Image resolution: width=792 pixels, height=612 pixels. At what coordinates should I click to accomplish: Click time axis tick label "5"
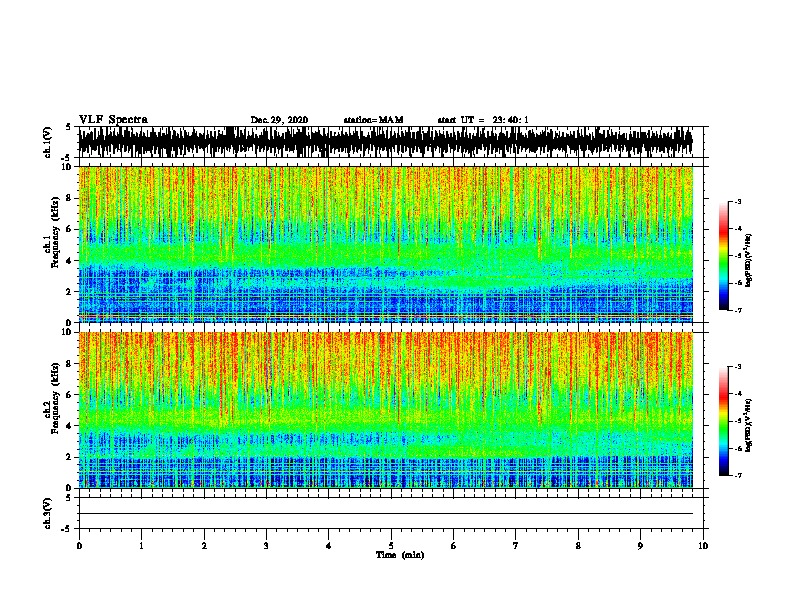pos(391,546)
